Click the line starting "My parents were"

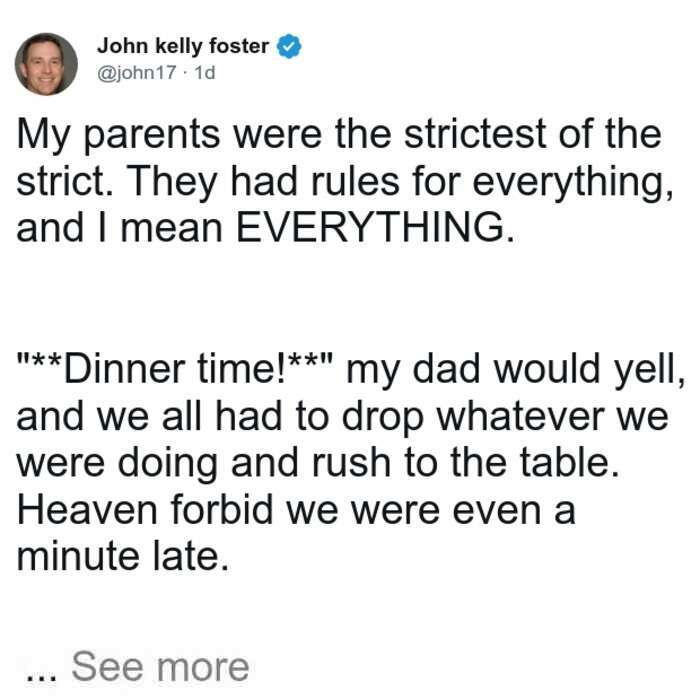[x=339, y=134]
